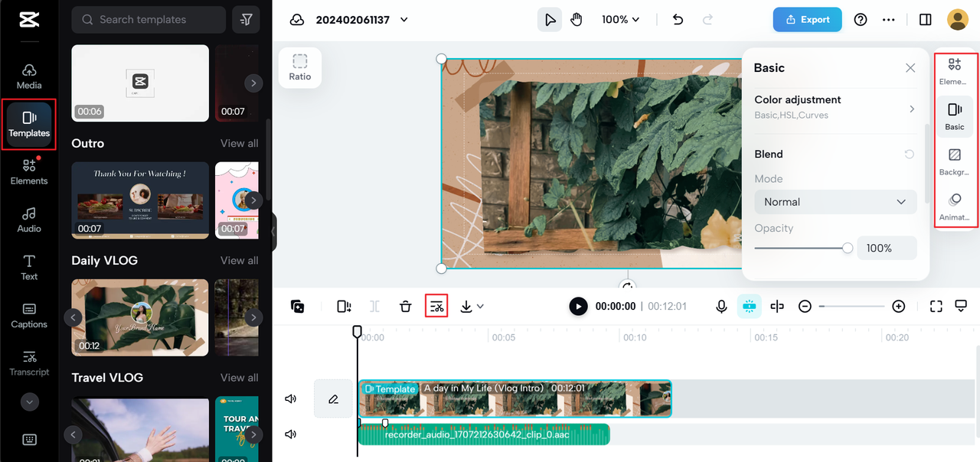This screenshot has height=462, width=980.
Task: Open the template filter options
Action: tap(246, 20)
